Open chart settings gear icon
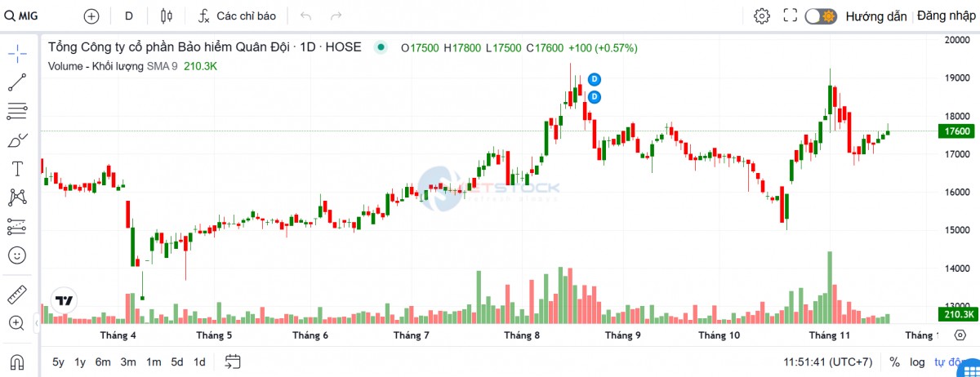The height and width of the screenshot is (377, 980). 761,16
